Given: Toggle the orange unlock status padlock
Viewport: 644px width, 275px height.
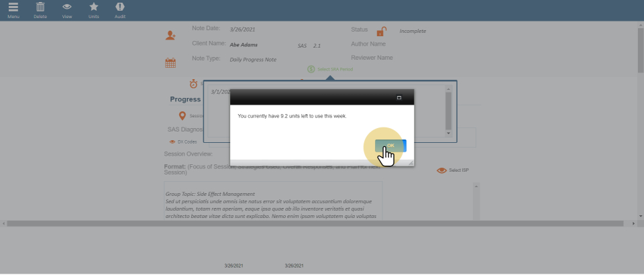Looking at the screenshot, I should [x=381, y=32].
